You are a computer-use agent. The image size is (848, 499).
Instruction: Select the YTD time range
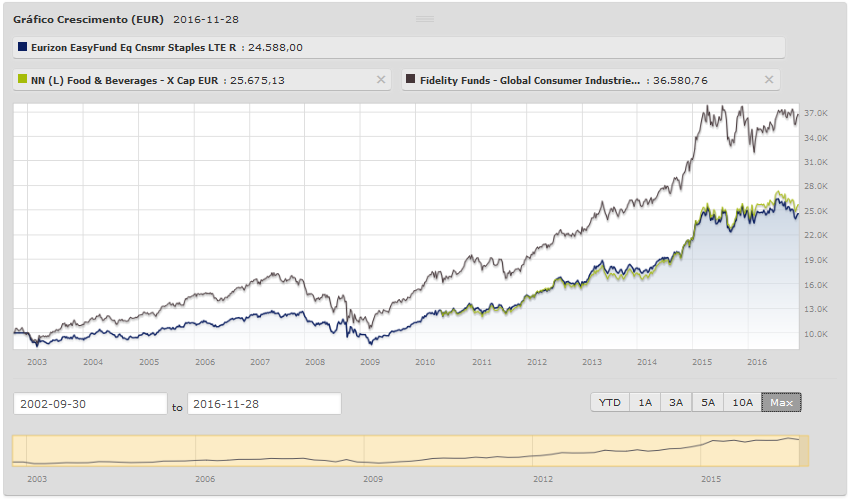[x=609, y=402]
